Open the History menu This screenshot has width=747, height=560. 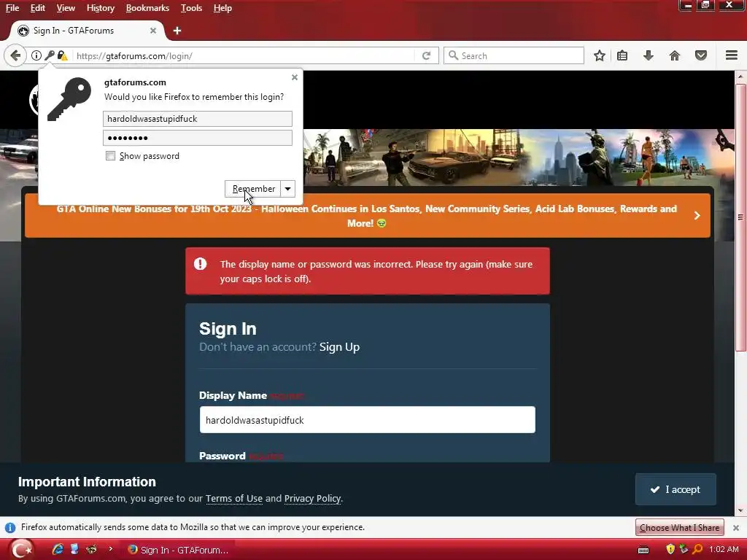click(x=101, y=8)
